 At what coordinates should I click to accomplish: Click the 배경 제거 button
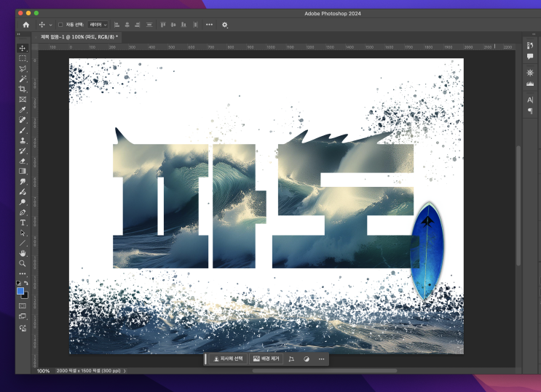(266, 359)
